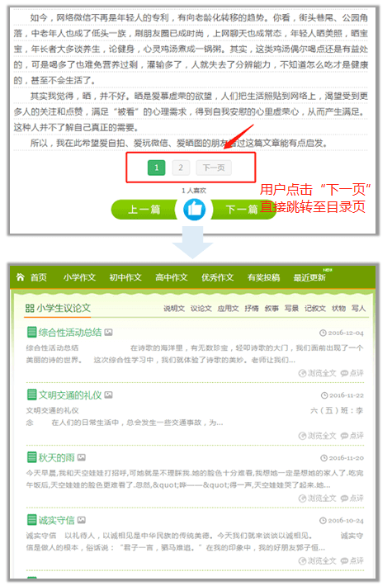
Task: Go to page 2 of the article
Action: pos(181,168)
